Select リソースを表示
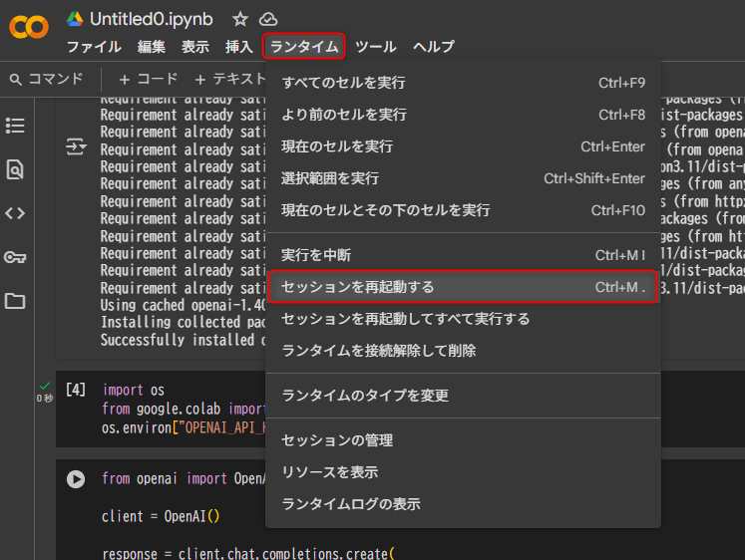The height and width of the screenshot is (560, 745). click(x=463, y=472)
